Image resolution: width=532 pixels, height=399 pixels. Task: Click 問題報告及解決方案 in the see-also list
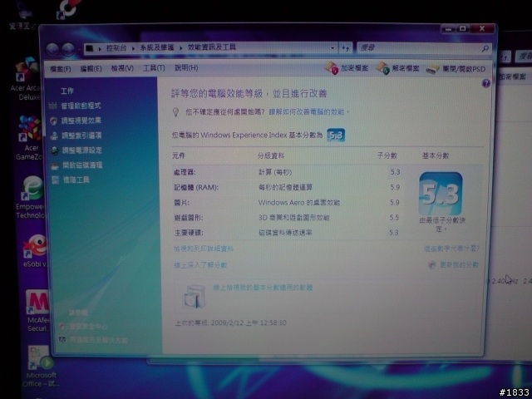coord(98,339)
